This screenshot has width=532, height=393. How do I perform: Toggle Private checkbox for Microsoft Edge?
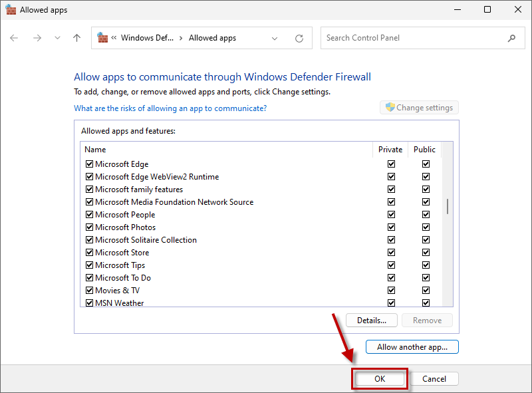[391, 164]
